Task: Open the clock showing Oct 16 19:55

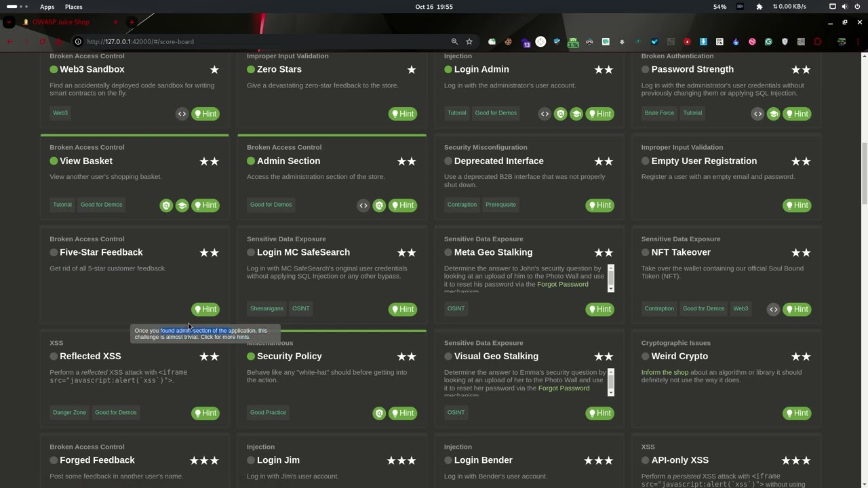Action: pos(434,7)
